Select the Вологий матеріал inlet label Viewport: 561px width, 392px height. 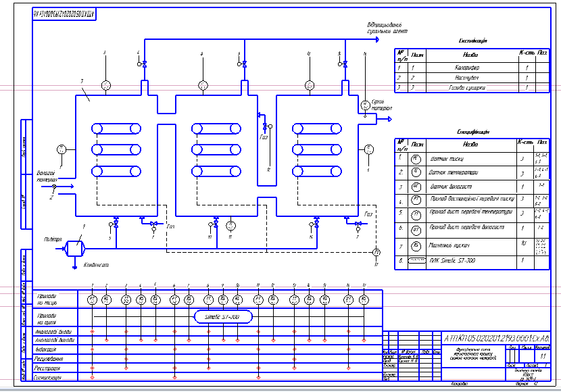pyautogui.click(x=46, y=176)
